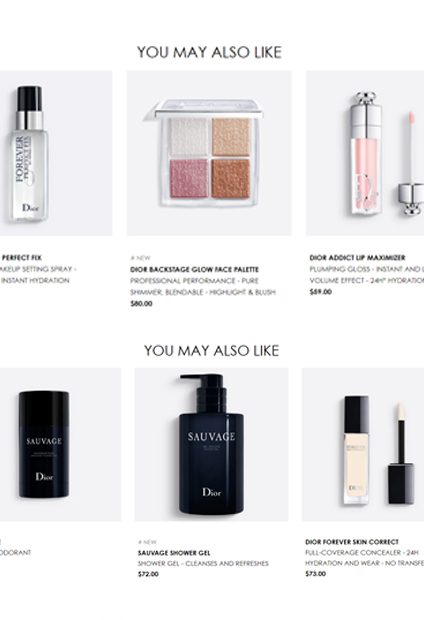Click the Dior Addict Lip Maximizer title

tap(357, 258)
